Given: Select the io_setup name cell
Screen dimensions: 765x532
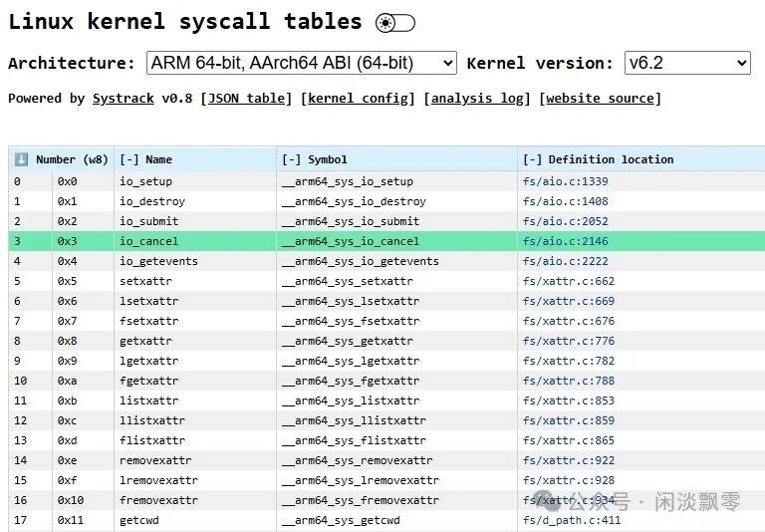Looking at the screenshot, I should 195,181.
